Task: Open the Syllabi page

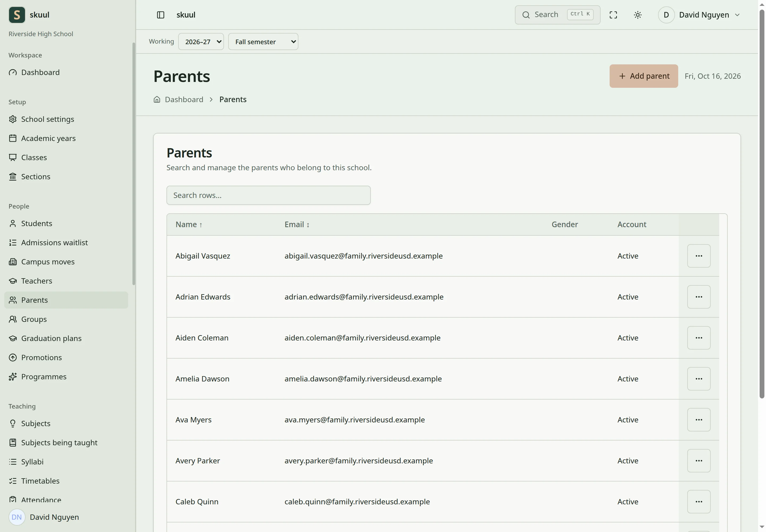Action: point(66,462)
